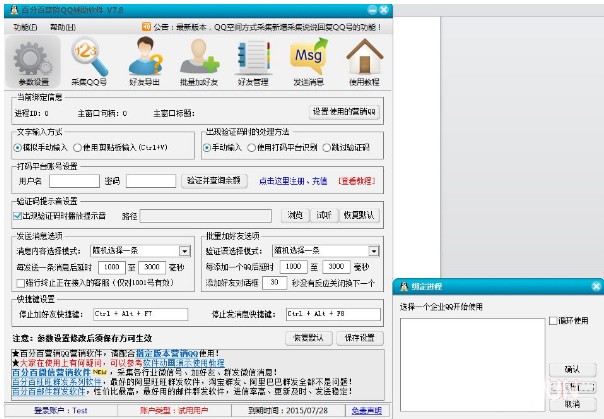Open 百分百邮件群发软件 link
Screen dimensions: 604x419
click(x=49, y=392)
